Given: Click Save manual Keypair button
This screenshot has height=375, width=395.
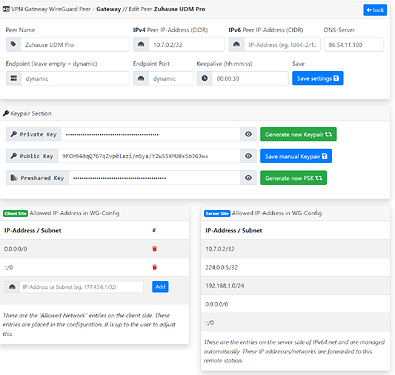Looking at the screenshot, I should 296,156.
